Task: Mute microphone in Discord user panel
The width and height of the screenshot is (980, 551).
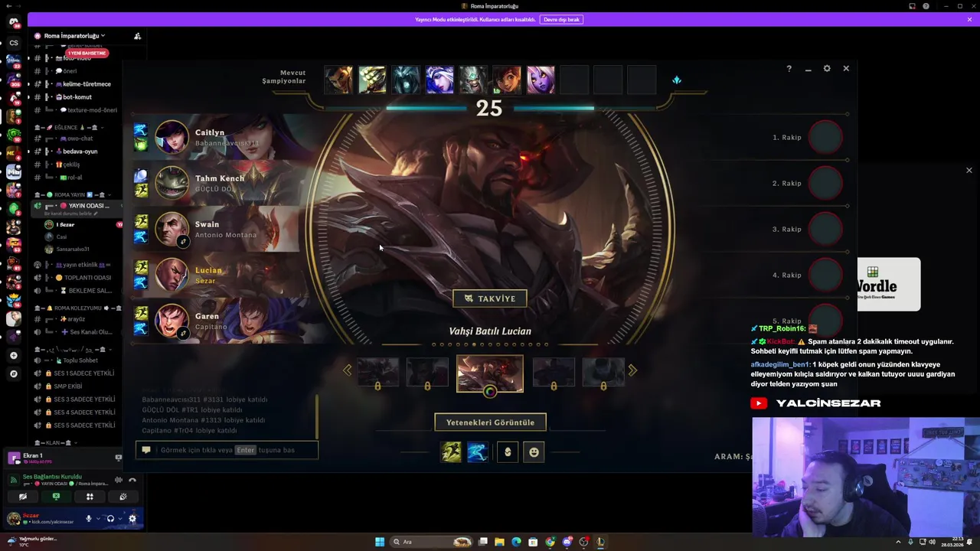Action: pos(89,519)
